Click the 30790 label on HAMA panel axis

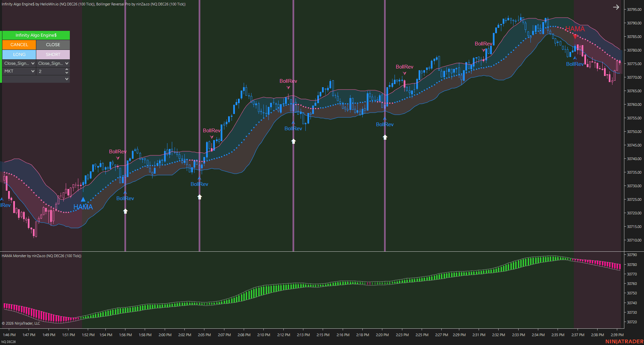[632, 255]
